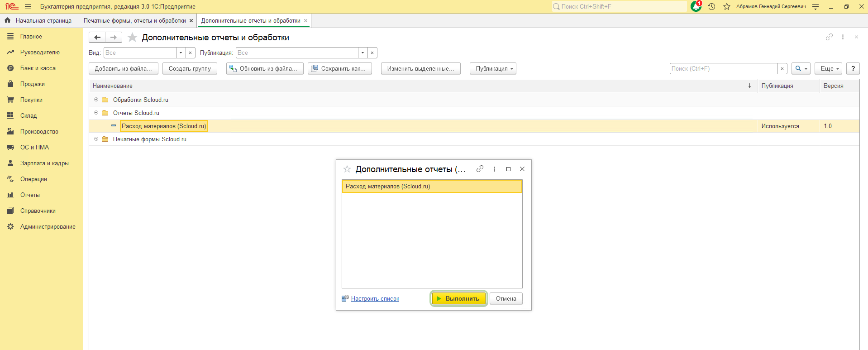Viewport: 868px width, 350px height.
Task: Clear the list search field with its X
Action: point(782,69)
